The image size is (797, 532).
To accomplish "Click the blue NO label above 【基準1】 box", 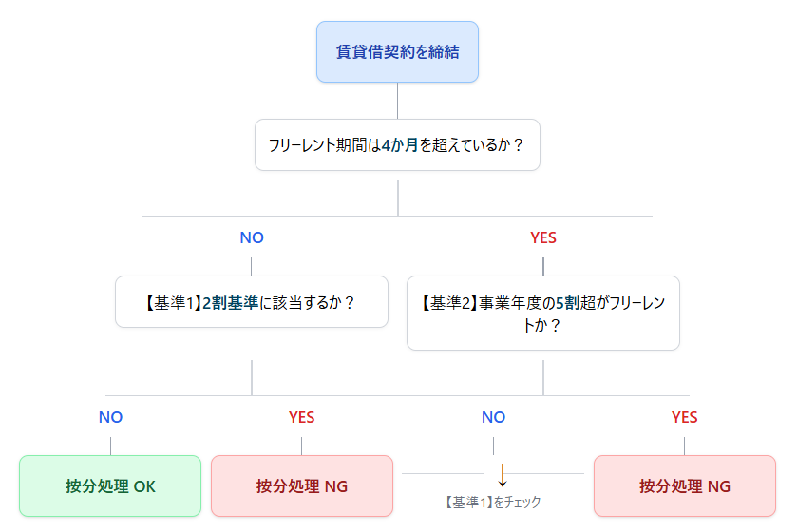I will pos(252,238).
